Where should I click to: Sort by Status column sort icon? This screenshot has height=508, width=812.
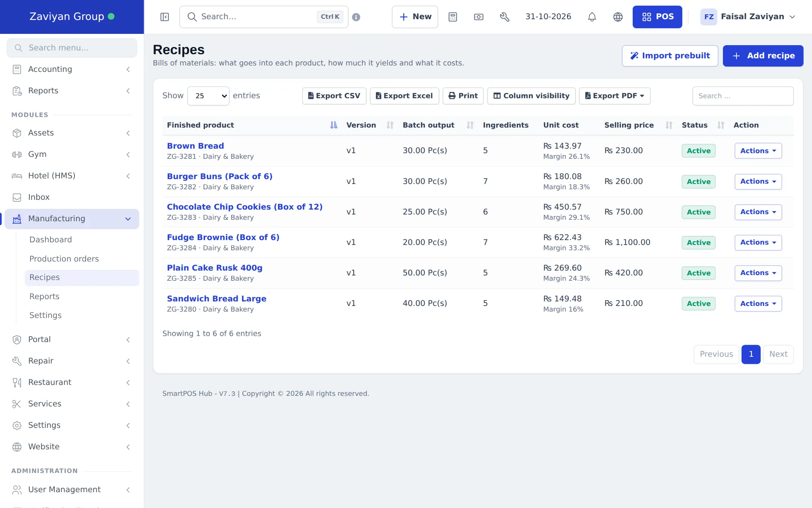pyautogui.click(x=721, y=125)
